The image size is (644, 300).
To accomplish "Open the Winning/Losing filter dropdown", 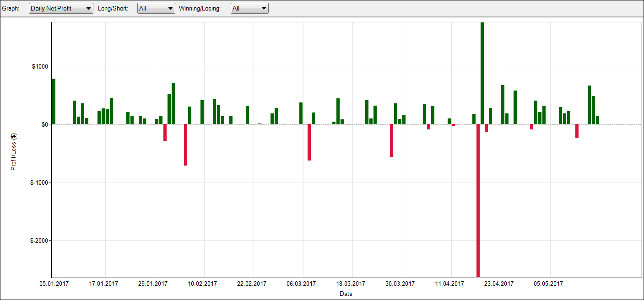I will [249, 8].
